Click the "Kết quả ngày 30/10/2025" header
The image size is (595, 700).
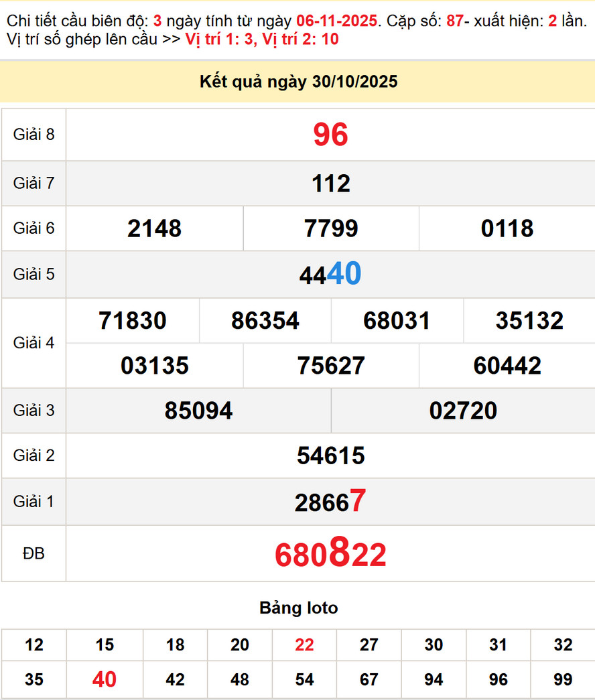tap(298, 82)
